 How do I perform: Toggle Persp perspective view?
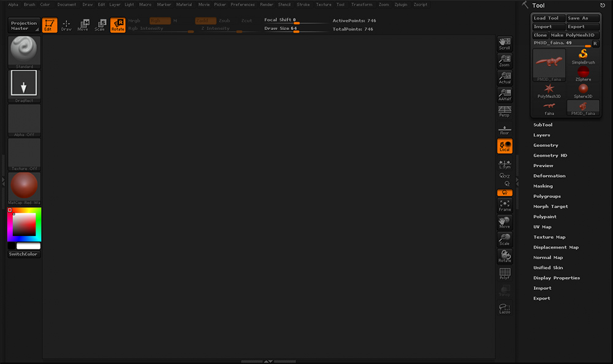coord(504,112)
